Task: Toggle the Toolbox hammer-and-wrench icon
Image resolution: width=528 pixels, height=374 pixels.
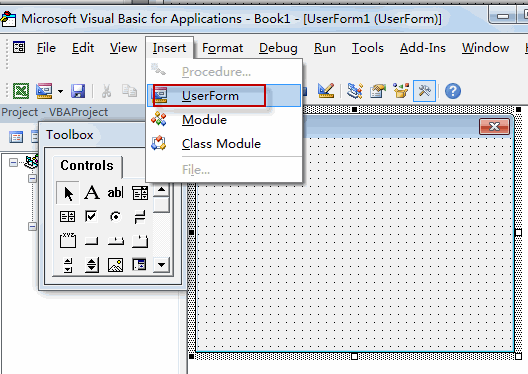Action: (x=424, y=91)
